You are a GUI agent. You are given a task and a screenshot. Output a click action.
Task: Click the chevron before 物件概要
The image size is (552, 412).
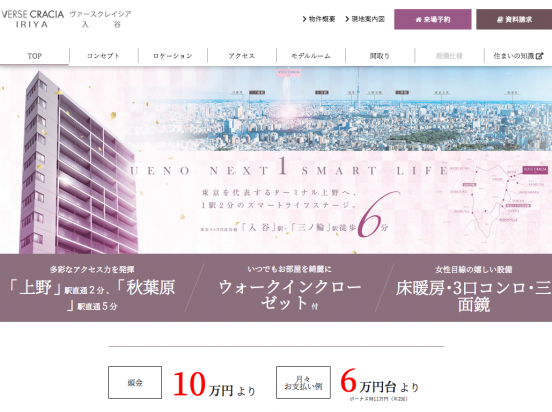click(x=305, y=19)
